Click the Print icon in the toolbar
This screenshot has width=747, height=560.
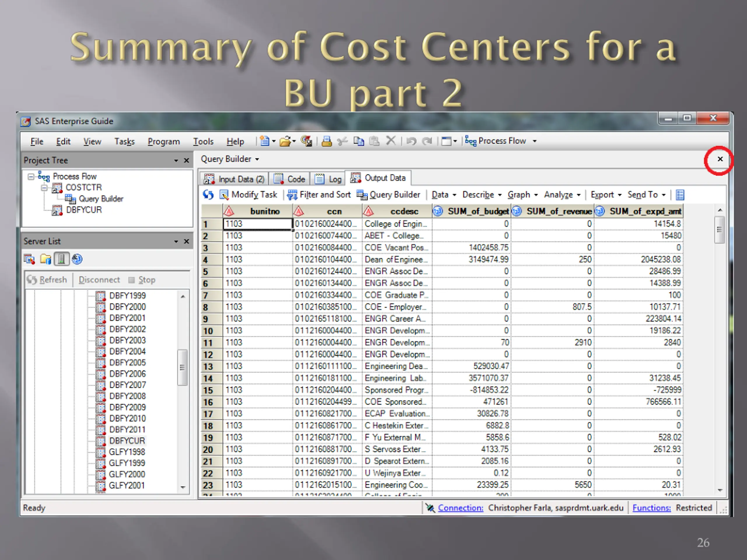pyautogui.click(x=326, y=141)
